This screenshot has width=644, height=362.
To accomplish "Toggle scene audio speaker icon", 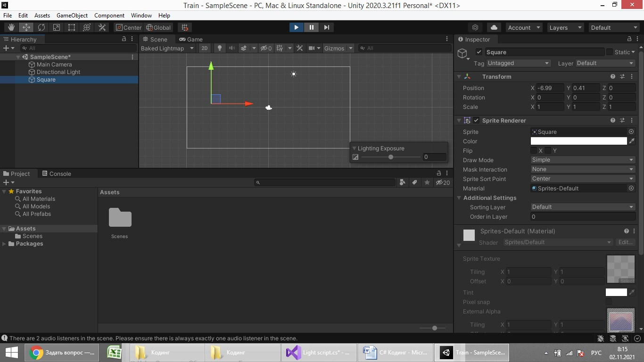I will [x=231, y=48].
